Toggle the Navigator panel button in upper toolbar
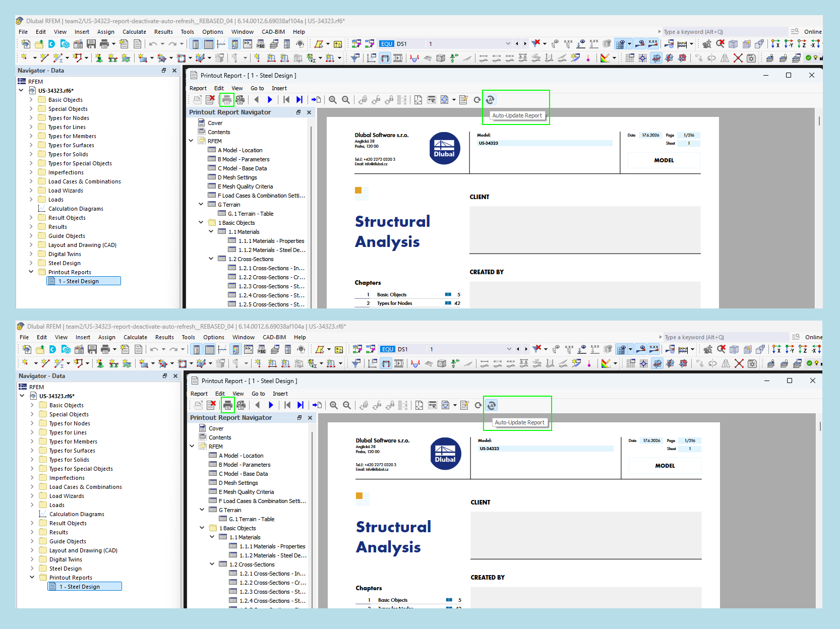Screen dimensions: 840x629 click(196, 44)
